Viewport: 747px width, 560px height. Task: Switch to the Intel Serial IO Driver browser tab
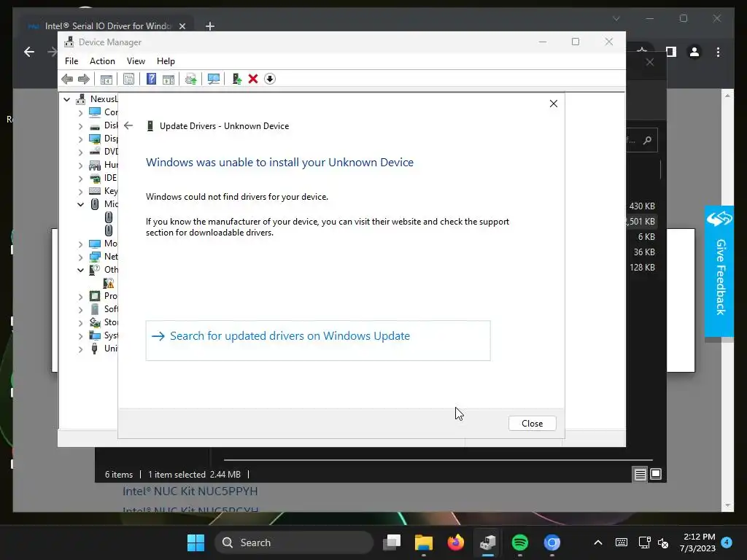(107, 26)
